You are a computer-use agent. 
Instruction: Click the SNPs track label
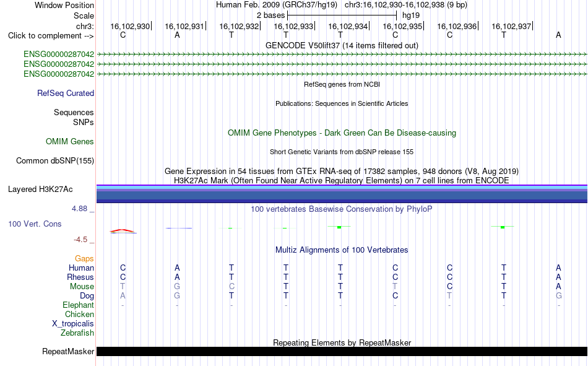84,122
